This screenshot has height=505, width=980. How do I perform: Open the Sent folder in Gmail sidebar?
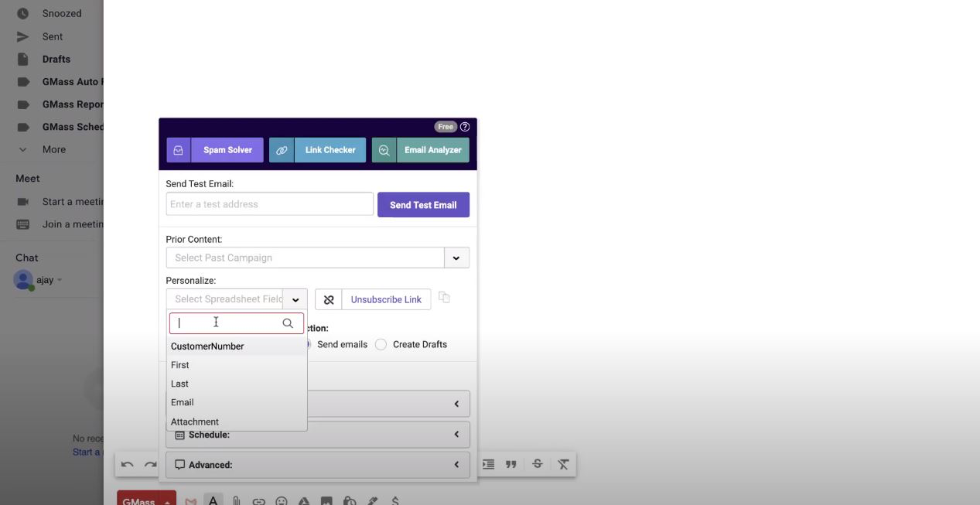tap(53, 36)
